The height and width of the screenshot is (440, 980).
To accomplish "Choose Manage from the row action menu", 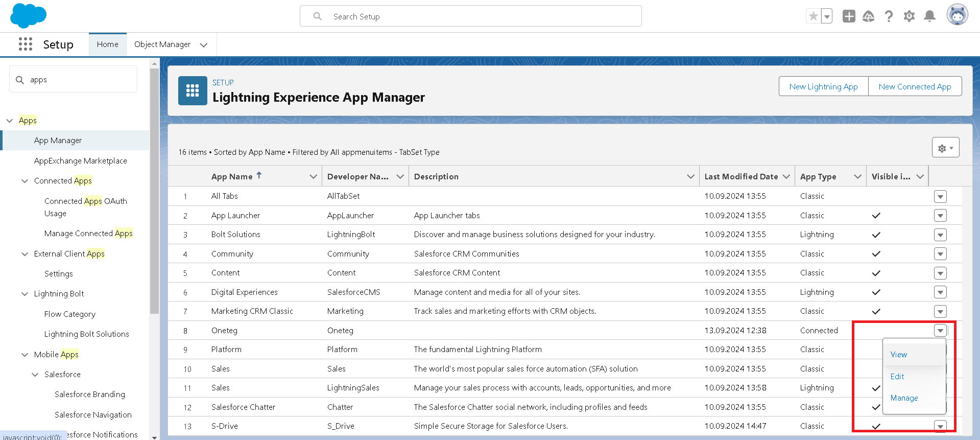I will click(904, 398).
